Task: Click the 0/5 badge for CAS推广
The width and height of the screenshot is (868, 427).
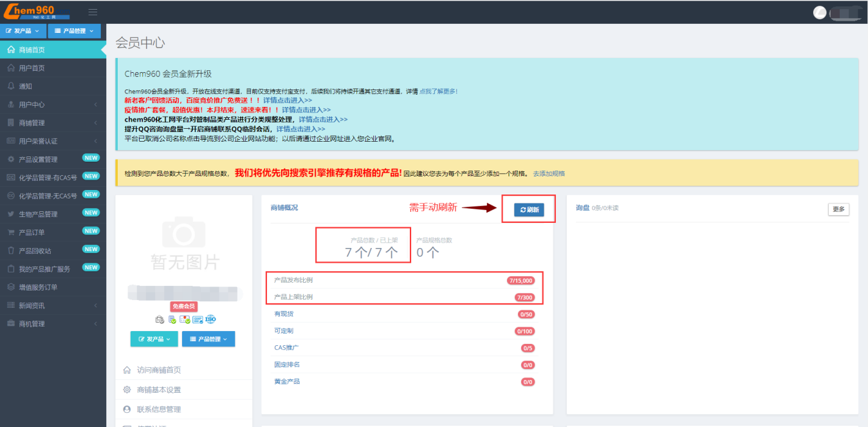Action: (528, 348)
